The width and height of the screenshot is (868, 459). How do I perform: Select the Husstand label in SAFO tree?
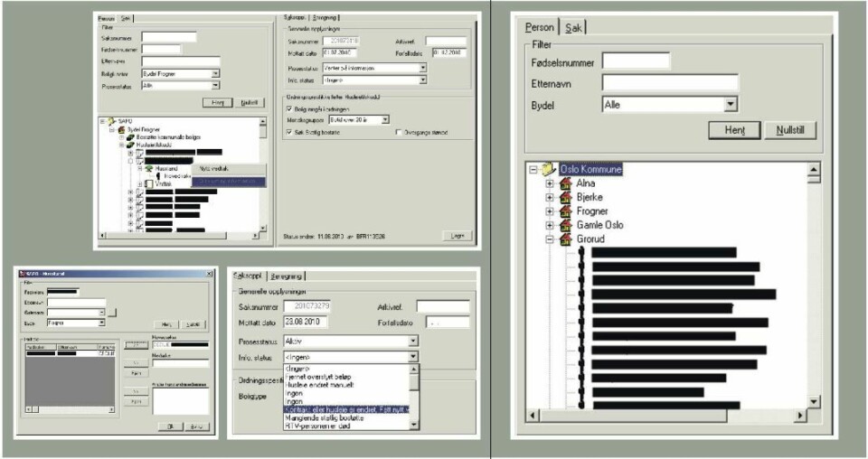pyautogui.click(x=166, y=169)
